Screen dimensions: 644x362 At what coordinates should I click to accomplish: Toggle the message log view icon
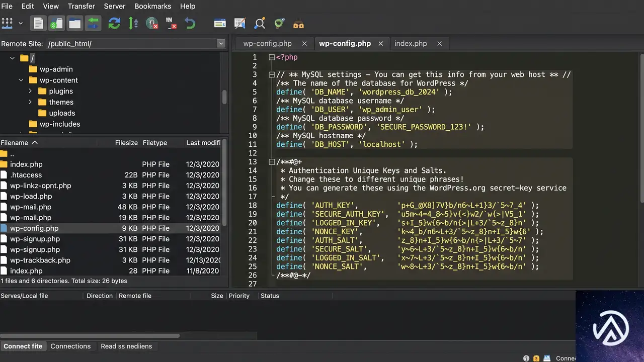38,23
